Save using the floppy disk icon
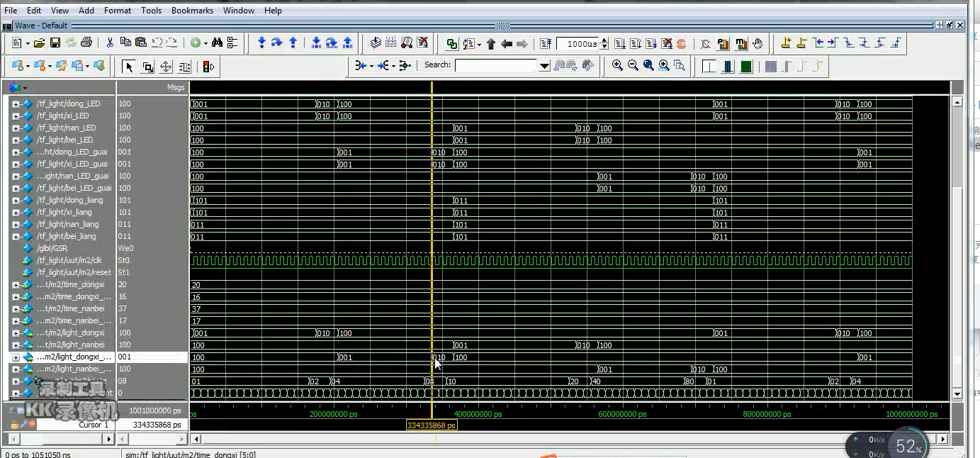The height and width of the screenshot is (458, 980). pos(55,43)
